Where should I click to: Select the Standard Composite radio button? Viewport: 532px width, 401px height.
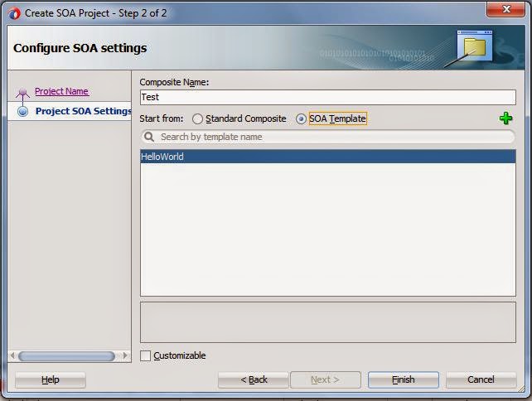(197, 118)
